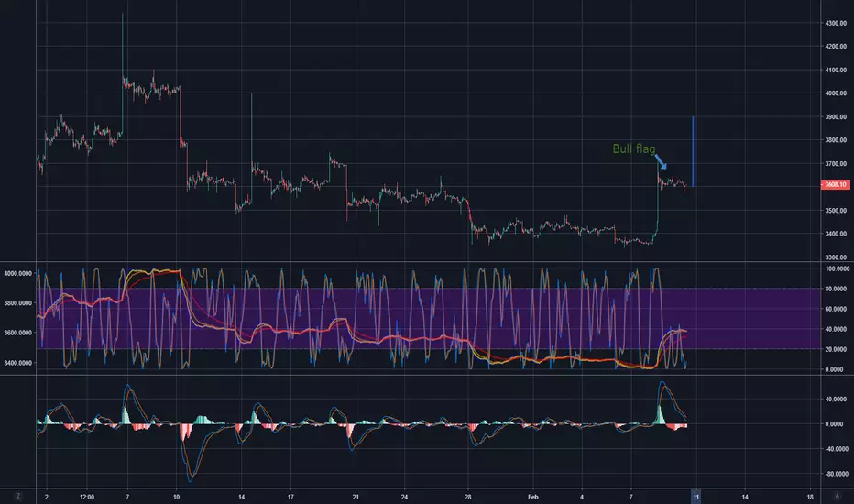Click the 80.0000 stochastic scale label

click(x=838, y=290)
